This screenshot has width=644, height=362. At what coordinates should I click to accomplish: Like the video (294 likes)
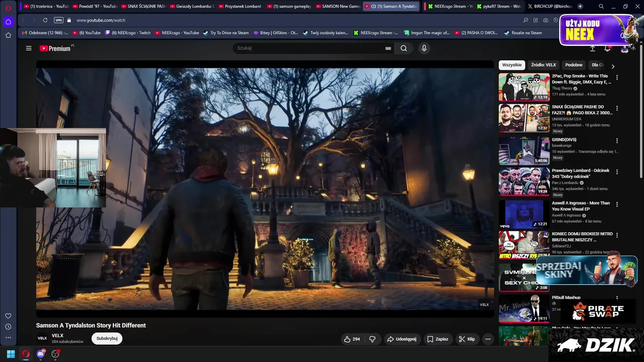click(x=352, y=339)
